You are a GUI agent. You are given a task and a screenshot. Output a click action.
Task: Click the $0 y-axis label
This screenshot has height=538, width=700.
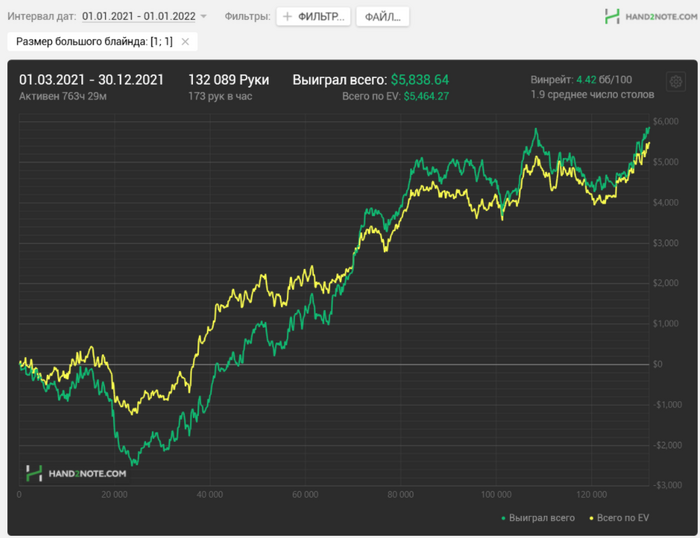tap(658, 364)
